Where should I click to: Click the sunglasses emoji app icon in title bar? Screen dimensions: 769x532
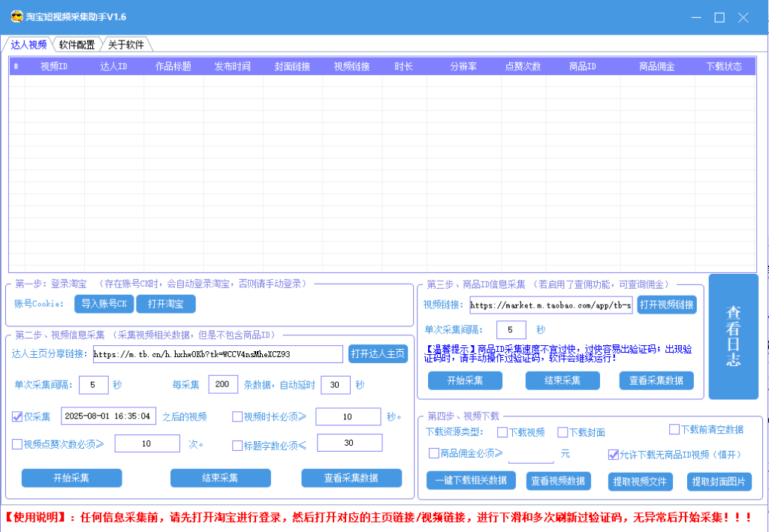[x=17, y=16]
